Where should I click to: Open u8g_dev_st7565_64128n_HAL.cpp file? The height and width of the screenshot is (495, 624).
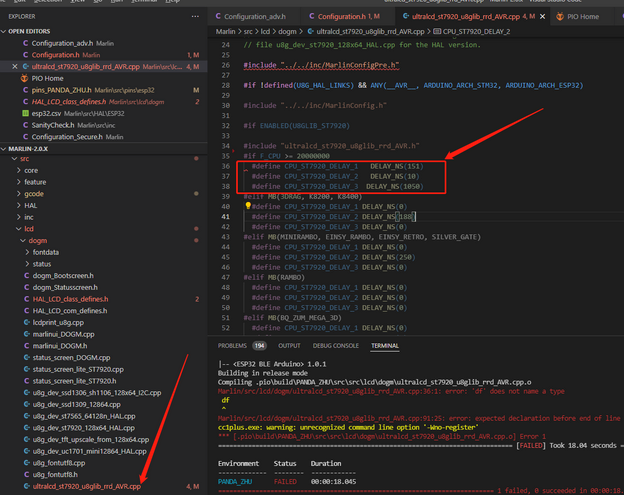point(84,416)
